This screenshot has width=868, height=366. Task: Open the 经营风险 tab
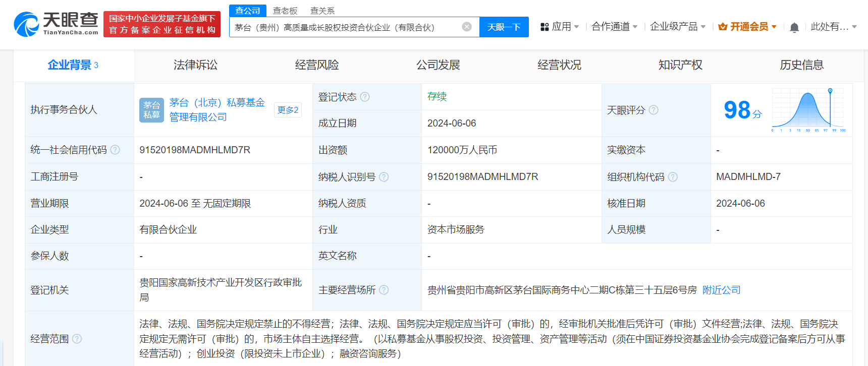coord(317,65)
